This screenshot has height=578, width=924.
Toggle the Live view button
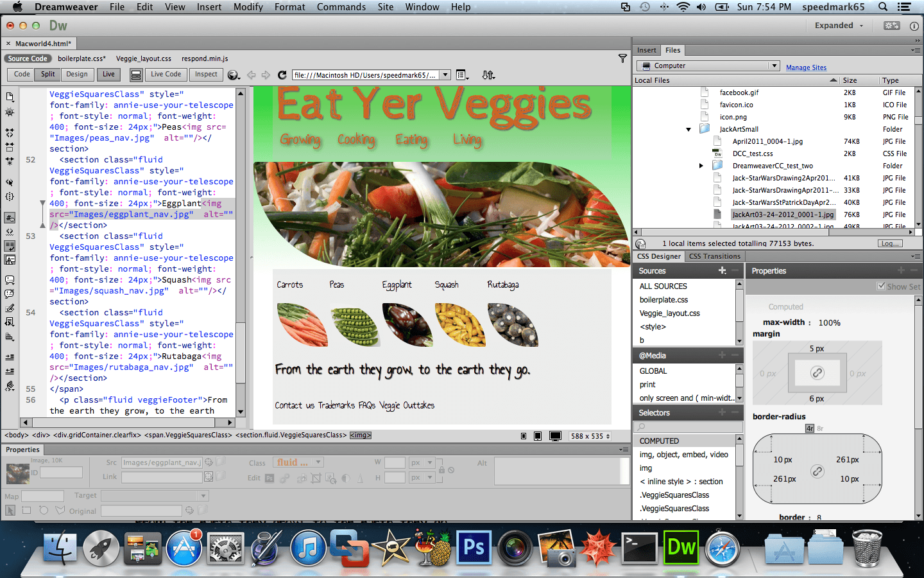(x=108, y=74)
